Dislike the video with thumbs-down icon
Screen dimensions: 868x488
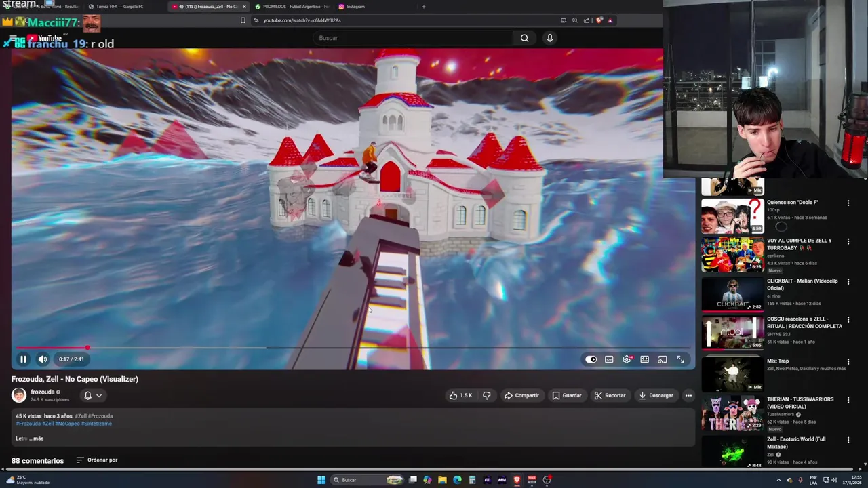pyautogui.click(x=487, y=395)
